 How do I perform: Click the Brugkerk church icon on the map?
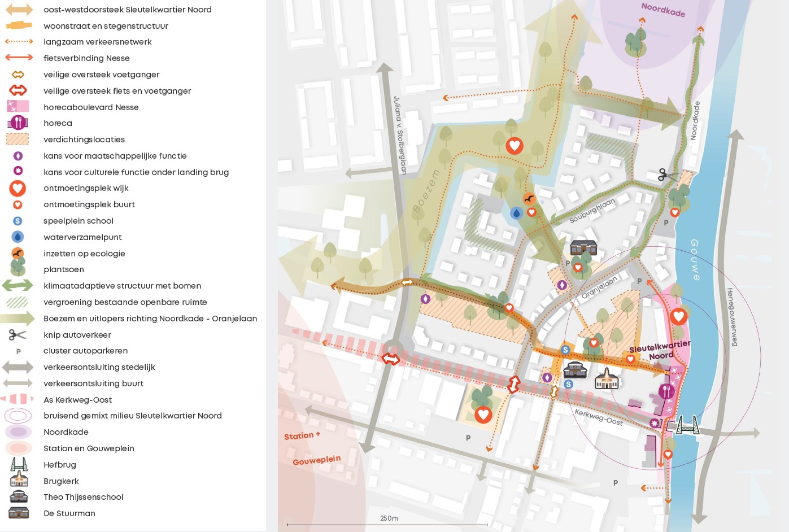(607, 379)
